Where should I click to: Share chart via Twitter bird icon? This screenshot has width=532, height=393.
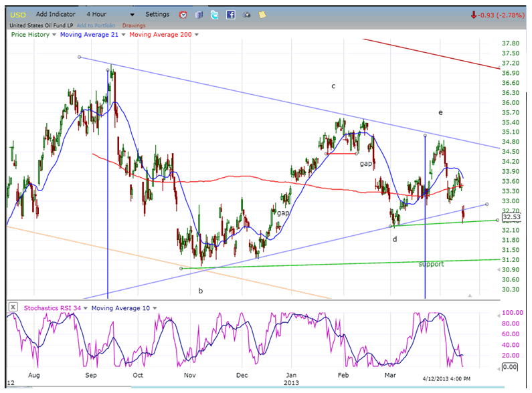click(x=214, y=14)
